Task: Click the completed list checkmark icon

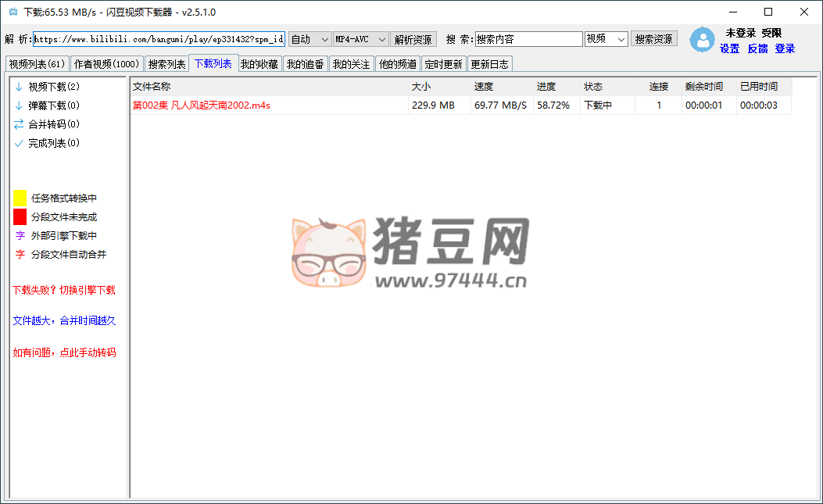Action: coord(19,143)
